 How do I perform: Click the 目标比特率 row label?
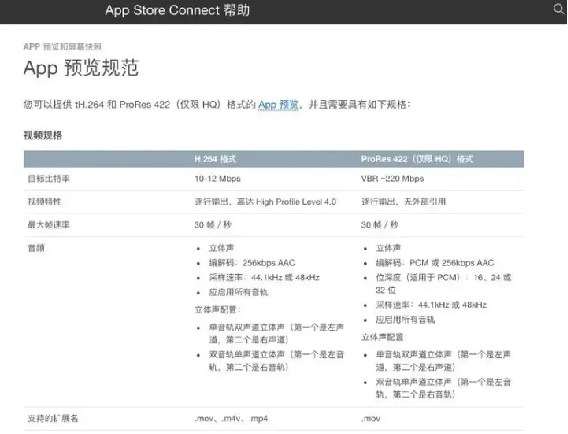(49, 179)
